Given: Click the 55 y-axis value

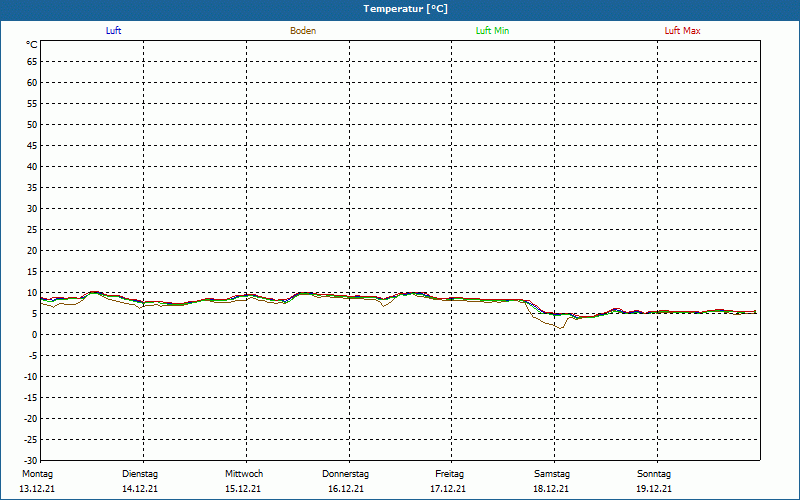Looking at the screenshot, I should (x=32, y=104).
